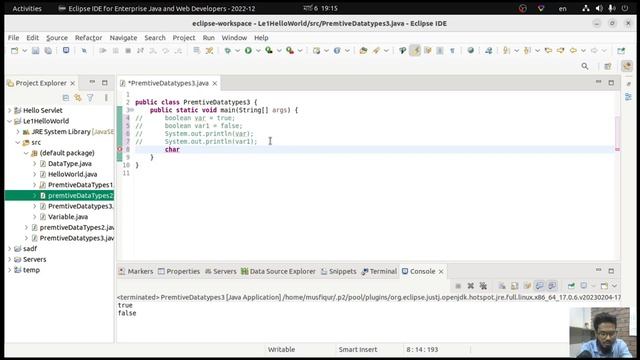
Task: Open Run button dropdown arrow
Action: click(x=258, y=51)
